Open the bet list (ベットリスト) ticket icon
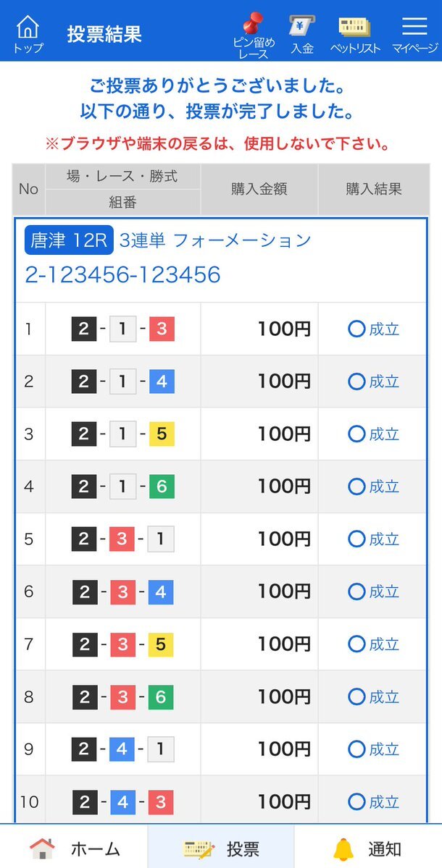The image size is (442, 868). (354, 27)
